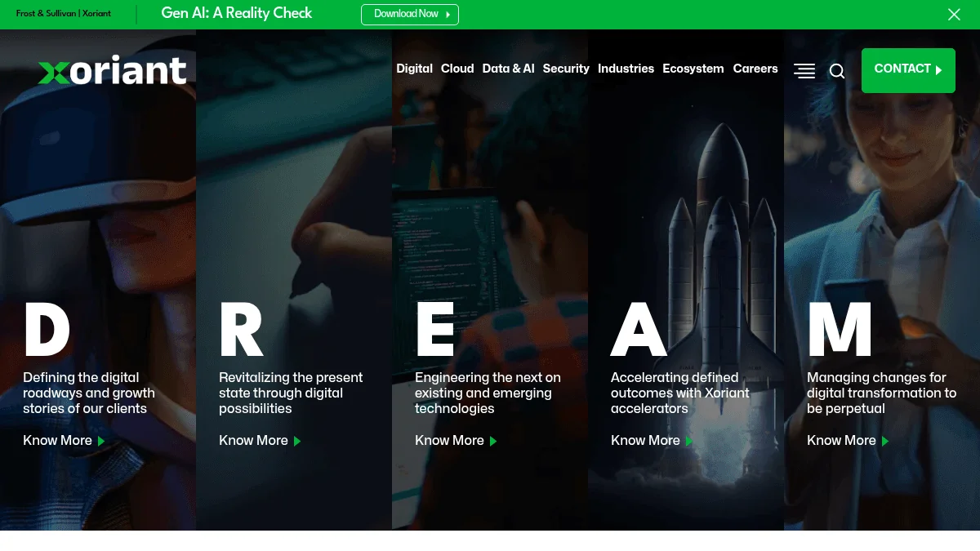Click Download Now in the banner

point(410,15)
